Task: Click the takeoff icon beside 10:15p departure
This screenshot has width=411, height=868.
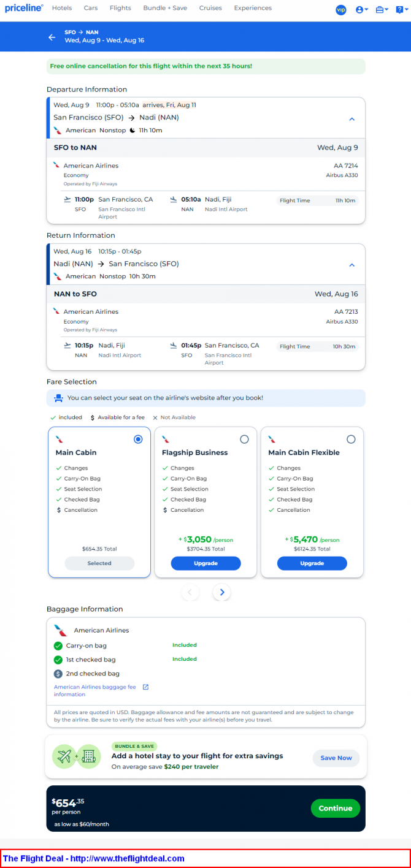Action: (x=67, y=345)
